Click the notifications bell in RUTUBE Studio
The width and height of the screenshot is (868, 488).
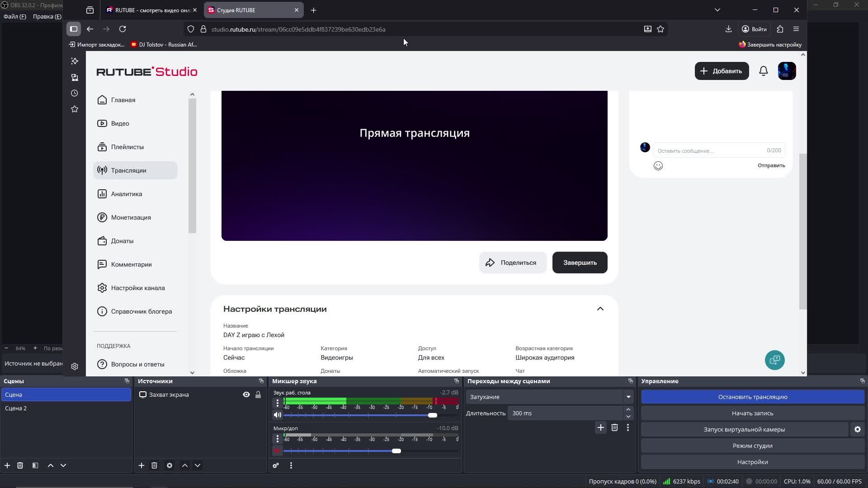point(763,71)
